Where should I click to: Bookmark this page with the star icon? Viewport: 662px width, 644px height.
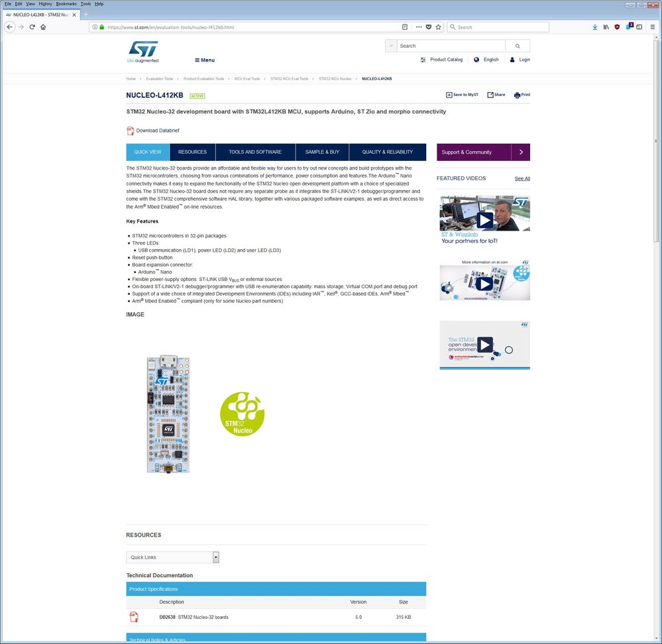tap(438, 27)
